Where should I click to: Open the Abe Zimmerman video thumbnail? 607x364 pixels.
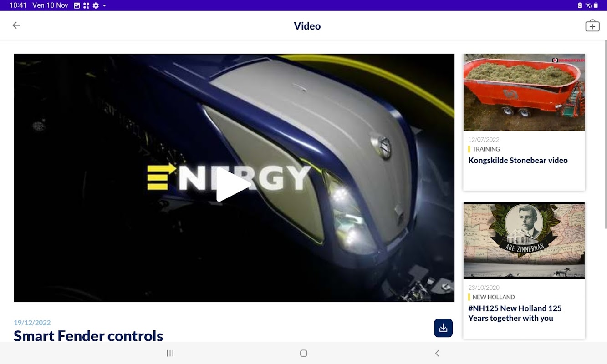[x=524, y=240]
